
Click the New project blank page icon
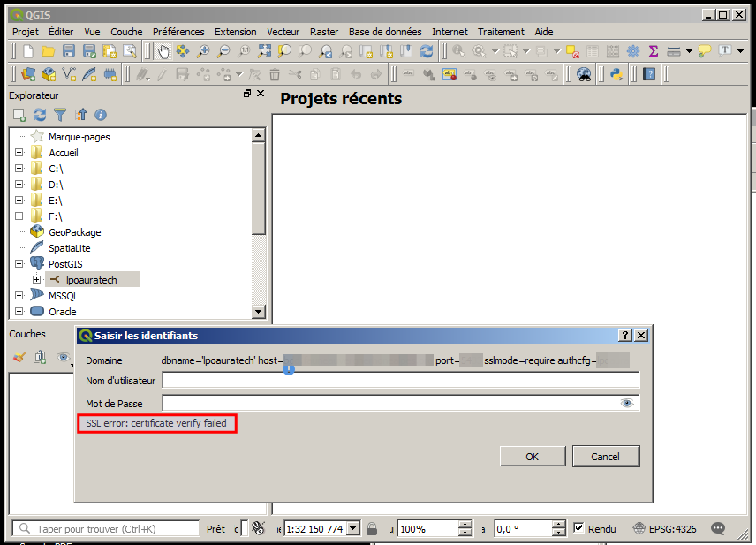(28, 51)
